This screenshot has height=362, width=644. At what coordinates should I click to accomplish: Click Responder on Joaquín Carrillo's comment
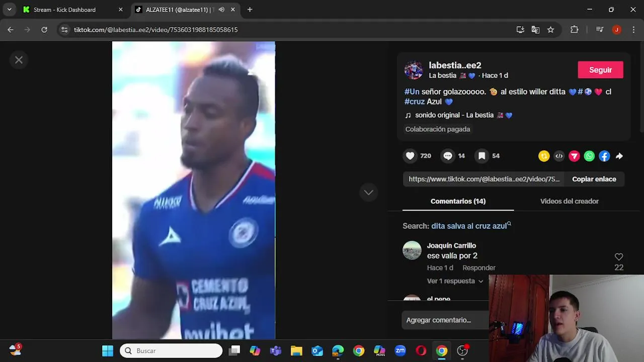click(479, 268)
